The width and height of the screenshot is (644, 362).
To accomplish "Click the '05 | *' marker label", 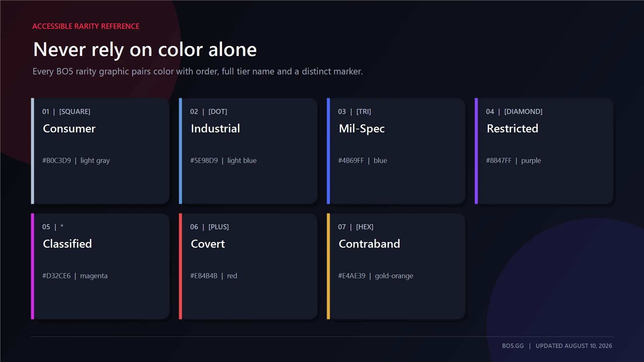I will pos(53,227).
